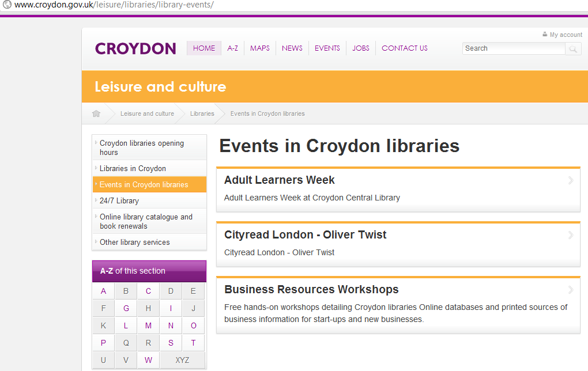Image resolution: width=588 pixels, height=371 pixels.
Task: Click the globe icon in the address bar
Action: [x=7, y=5]
